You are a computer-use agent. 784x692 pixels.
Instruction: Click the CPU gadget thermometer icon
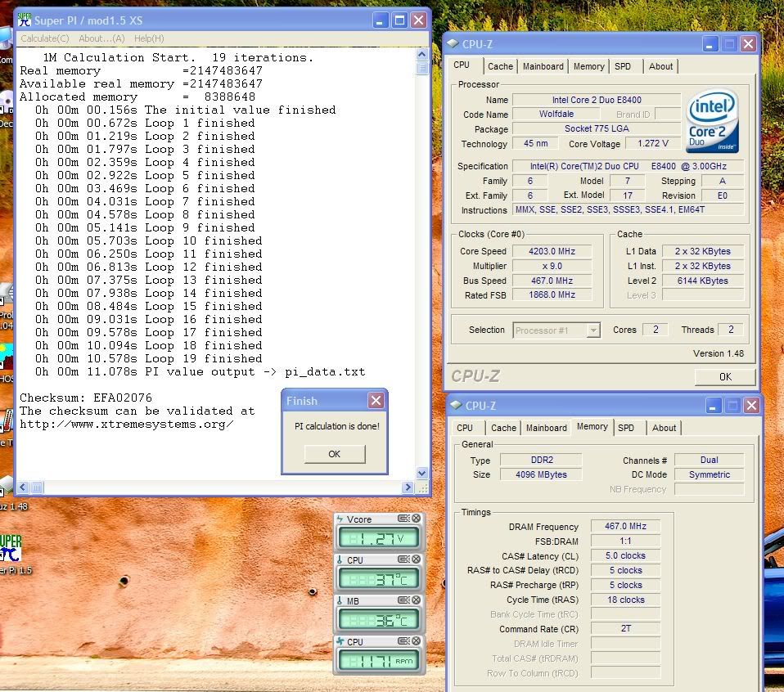pos(340,559)
